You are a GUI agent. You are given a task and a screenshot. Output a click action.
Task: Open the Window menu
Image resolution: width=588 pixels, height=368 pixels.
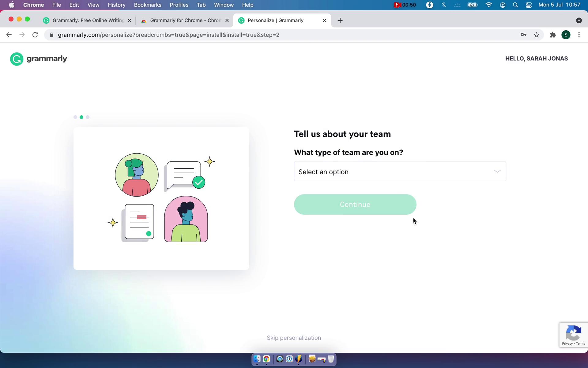[224, 5]
